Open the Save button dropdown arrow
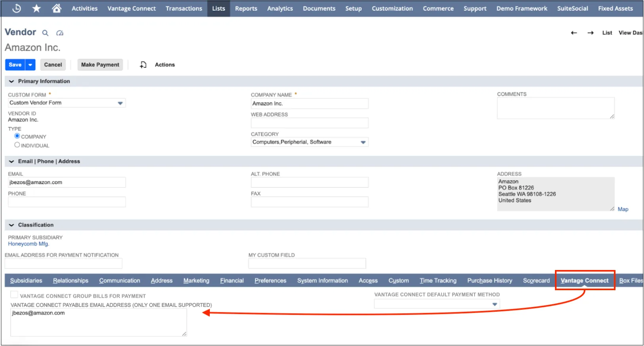The image size is (644, 346). 30,65
